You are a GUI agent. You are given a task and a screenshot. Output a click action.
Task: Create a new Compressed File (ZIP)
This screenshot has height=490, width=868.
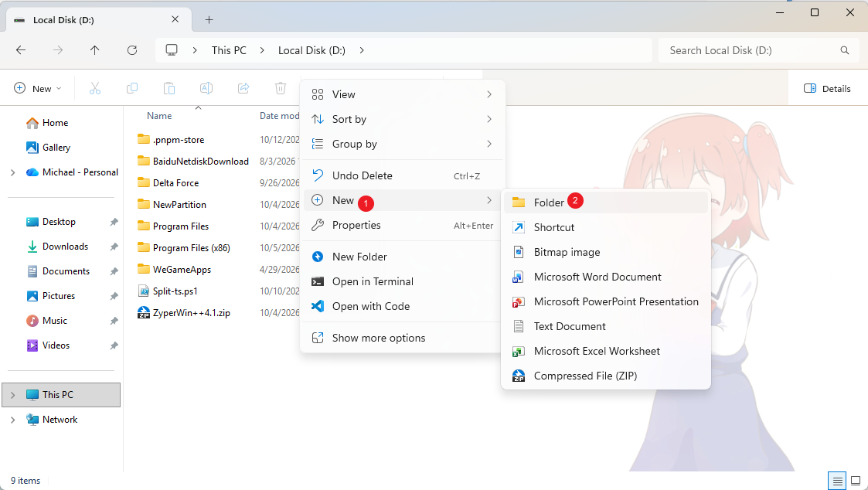click(606, 376)
